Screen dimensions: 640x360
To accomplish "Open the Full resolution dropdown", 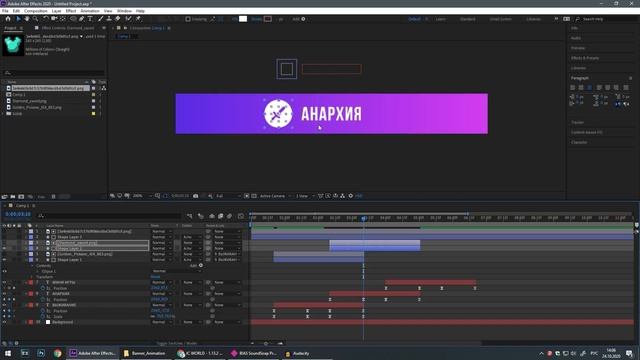I will (x=228, y=196).
